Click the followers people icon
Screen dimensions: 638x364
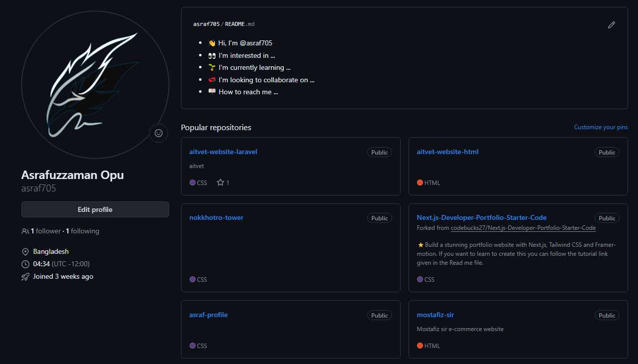[x=25, y=231]
